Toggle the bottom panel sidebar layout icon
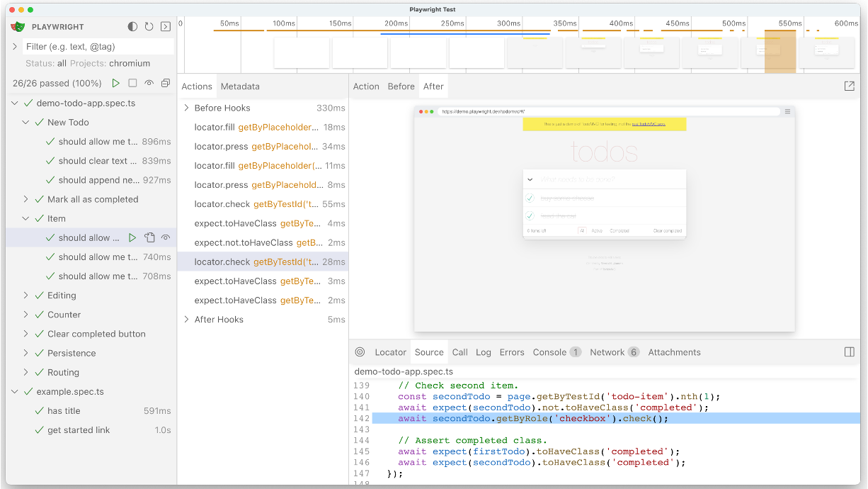The height and width of the screenshot is (489, 868). (x=850, y=352)
